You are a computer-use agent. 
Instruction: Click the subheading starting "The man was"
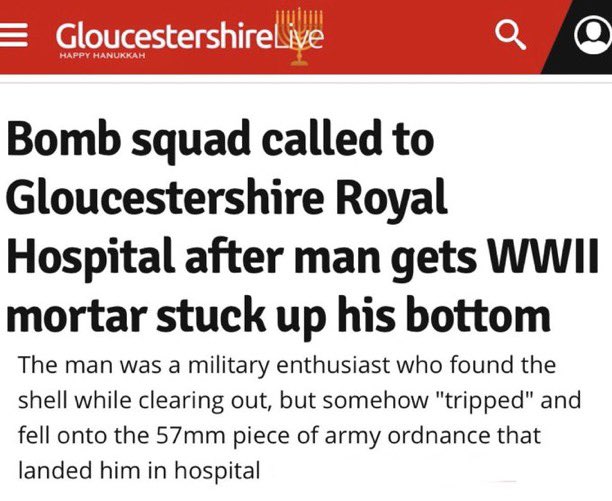[300, 418]
